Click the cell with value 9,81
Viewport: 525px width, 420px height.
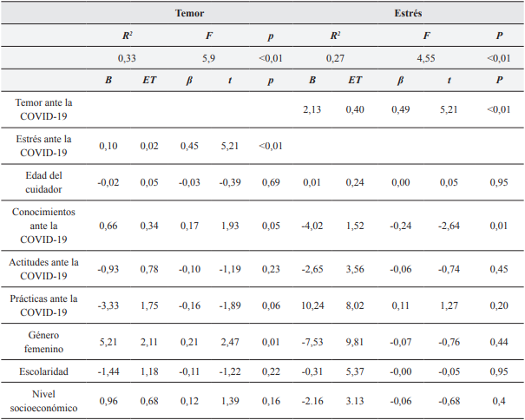coord(355,341)
